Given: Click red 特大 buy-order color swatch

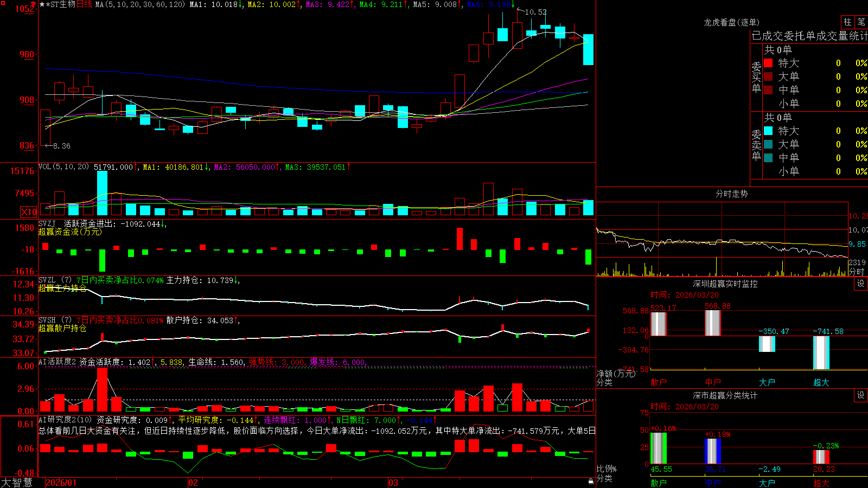Looking at the screenshot, I should pyautogui.click(x=768, y=63).
